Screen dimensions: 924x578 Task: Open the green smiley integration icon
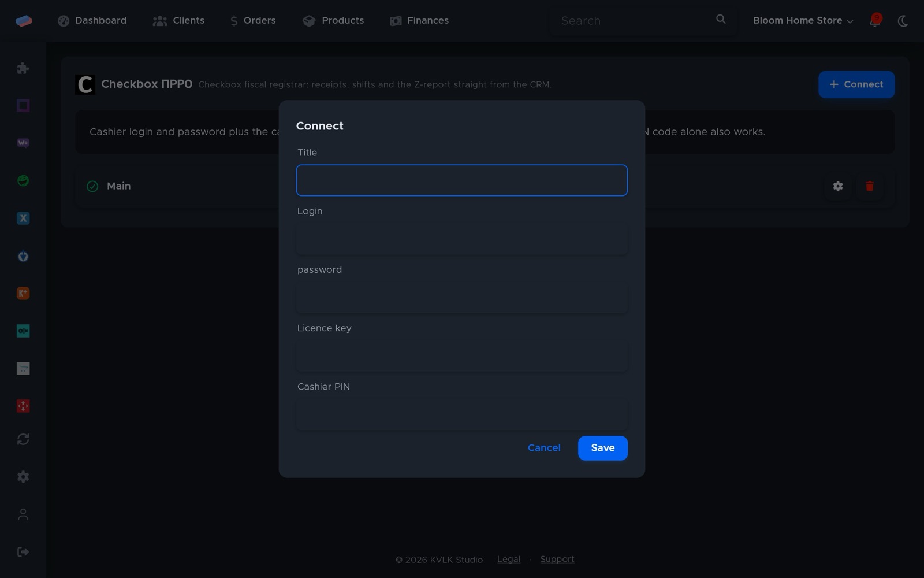pos(23,180)
